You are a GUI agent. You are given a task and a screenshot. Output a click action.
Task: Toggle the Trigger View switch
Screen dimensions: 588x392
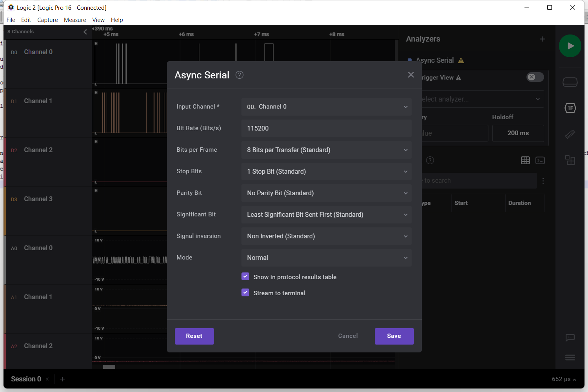tap(535, 77)
